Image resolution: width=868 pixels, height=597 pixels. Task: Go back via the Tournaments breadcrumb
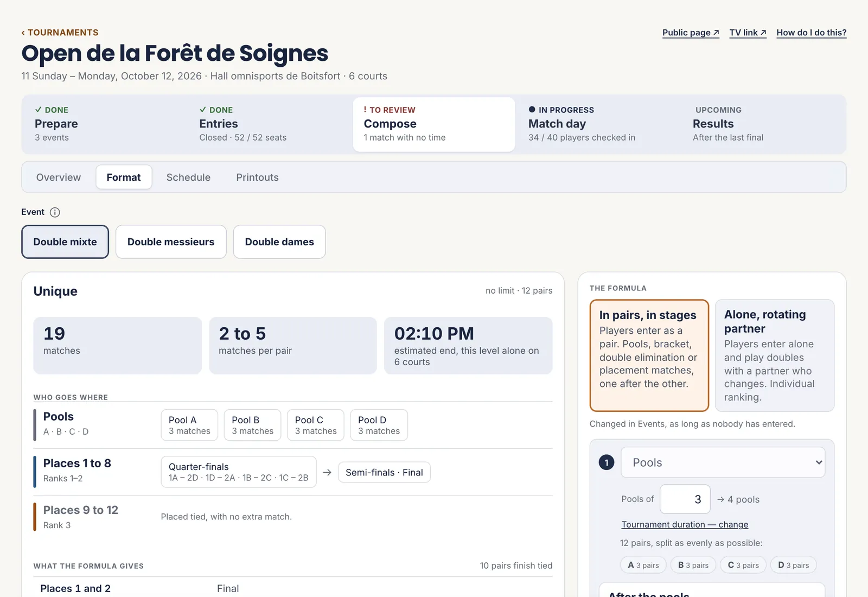pos(60,33)
